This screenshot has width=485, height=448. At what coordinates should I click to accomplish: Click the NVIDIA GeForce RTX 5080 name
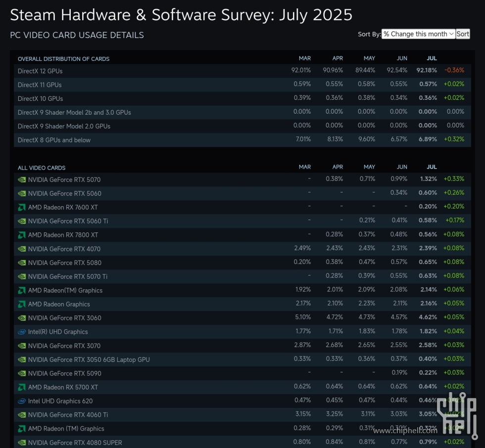click(65, 263)
